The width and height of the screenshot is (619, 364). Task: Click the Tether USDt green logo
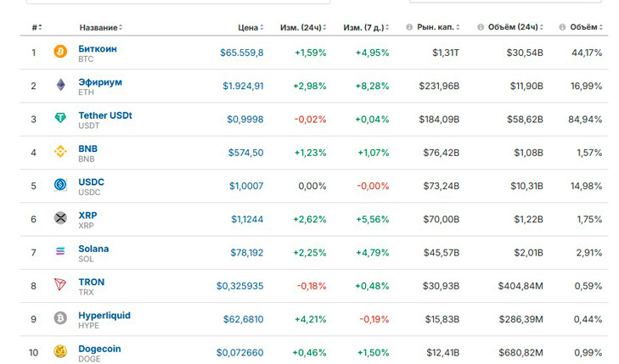point(60,118)
